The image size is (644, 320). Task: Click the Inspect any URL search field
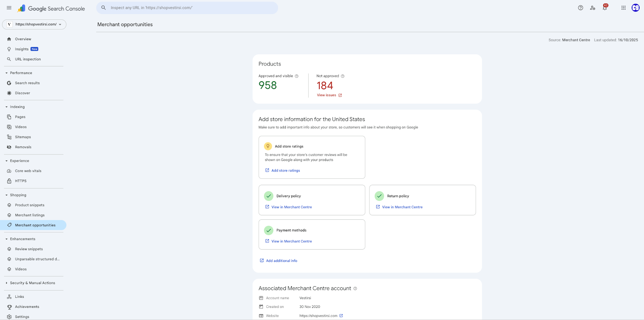point(189,8)
